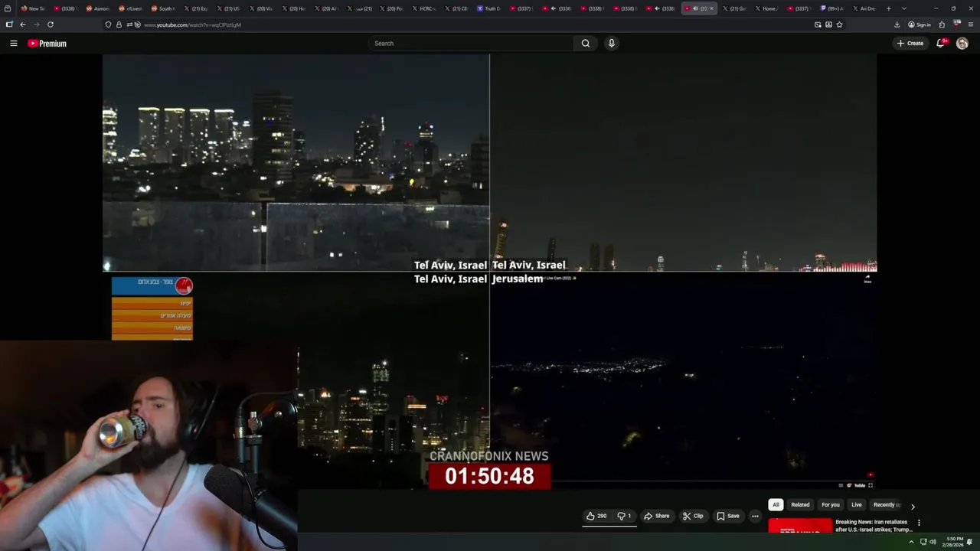980x551 pixels.
Task: Open the browser extensions puzzle icon
Action: pos(942,24)
